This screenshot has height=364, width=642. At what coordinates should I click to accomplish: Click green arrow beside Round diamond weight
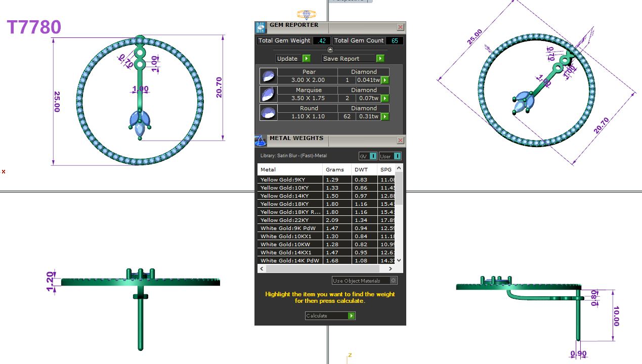coord(385,117)
